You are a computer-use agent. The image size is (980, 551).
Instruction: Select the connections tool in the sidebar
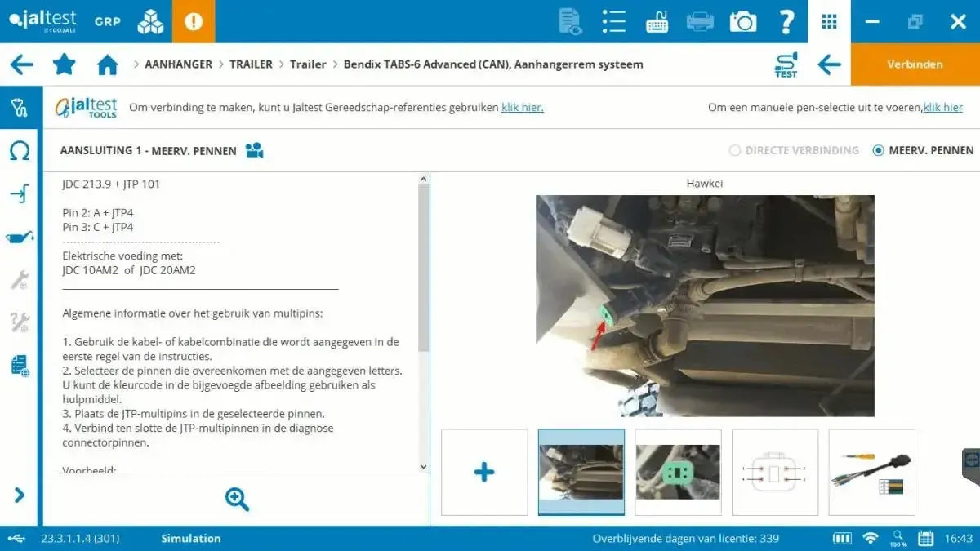[x=18, y=193]
